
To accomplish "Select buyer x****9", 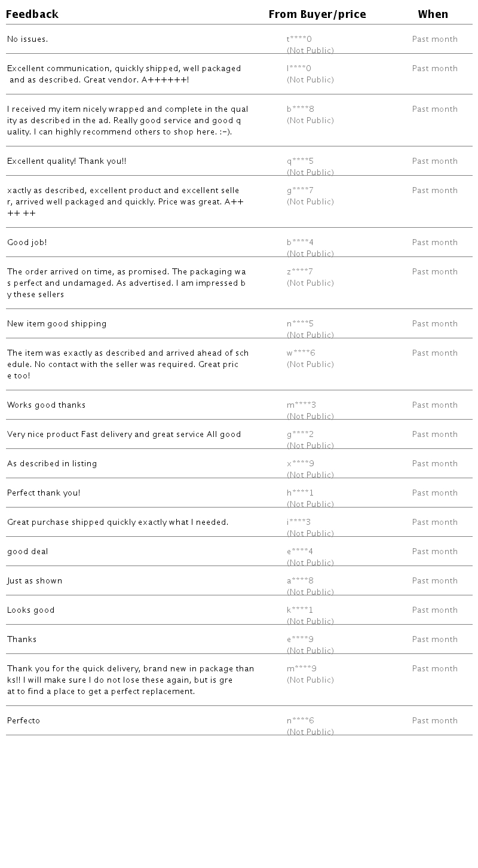I will click(301, 464).
